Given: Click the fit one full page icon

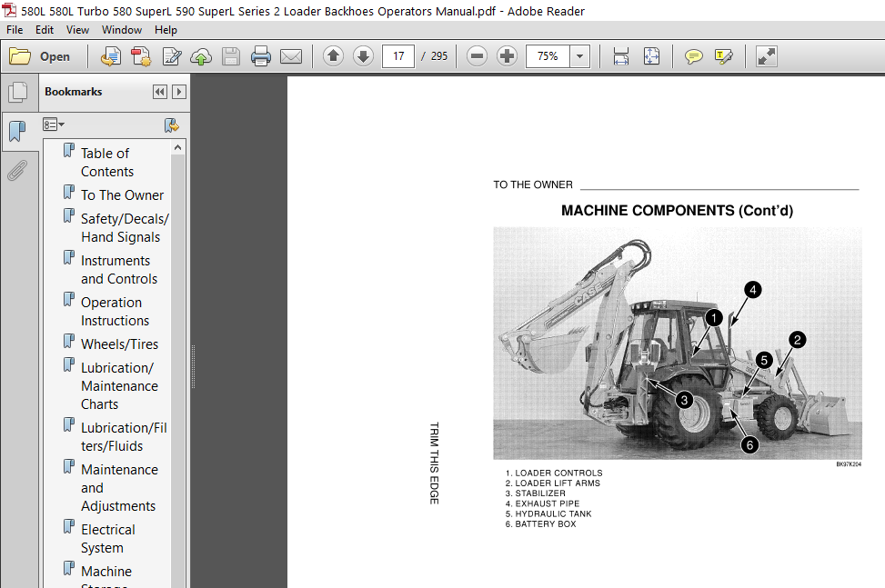Looking at the screenshot, I should coord(651,56).
